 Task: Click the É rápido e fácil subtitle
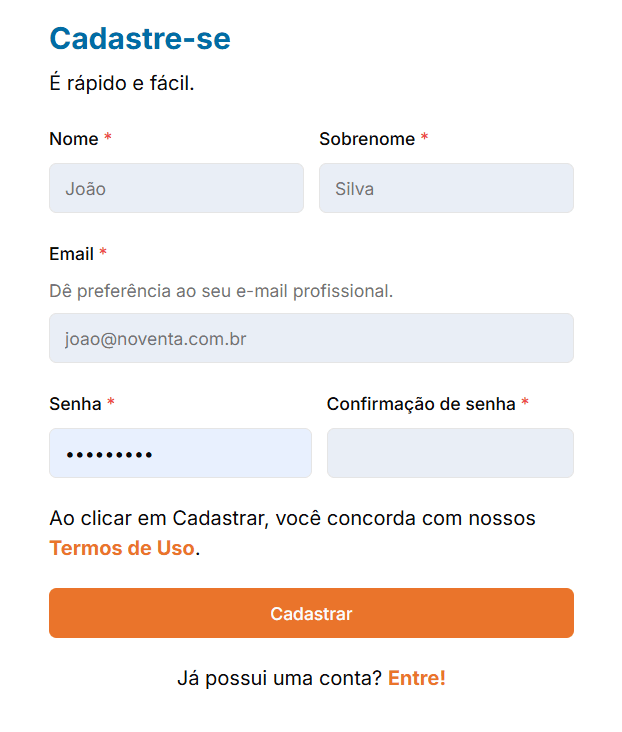point(122,84)
